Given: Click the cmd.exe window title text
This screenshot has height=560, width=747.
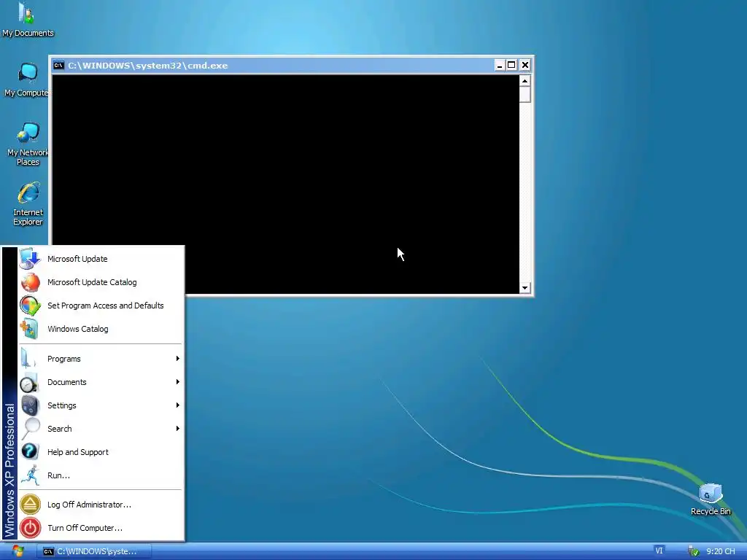Looking at the screenshot, I should [x=147, y=66].
